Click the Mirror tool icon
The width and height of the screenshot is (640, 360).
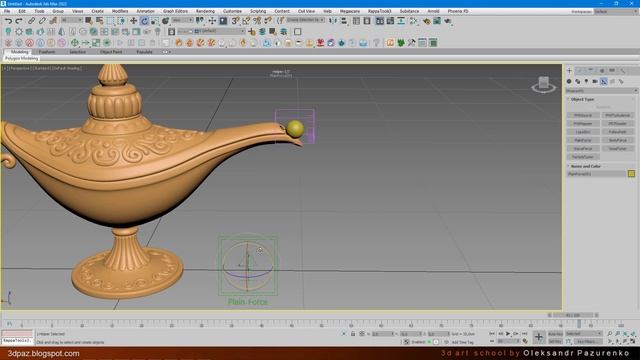click(x=333, y=21)
